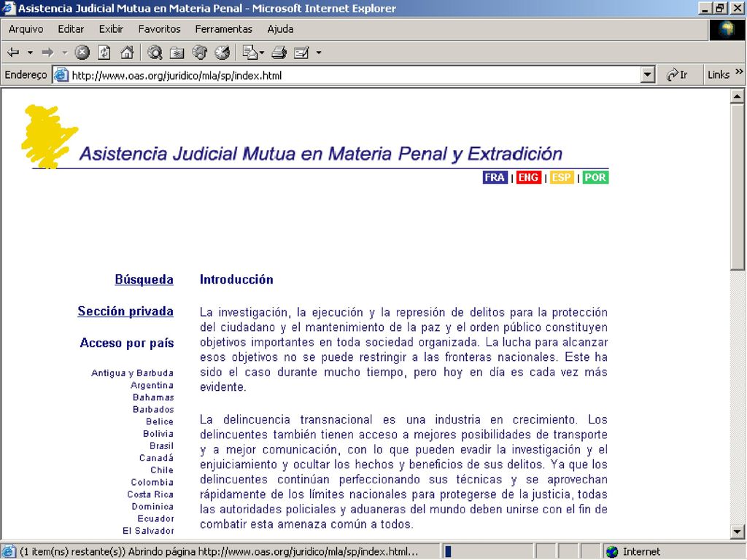Image resolution: width=747 pixels, height=560 pixels.
Task: Open the Favoritos menu
Action: 159,29
